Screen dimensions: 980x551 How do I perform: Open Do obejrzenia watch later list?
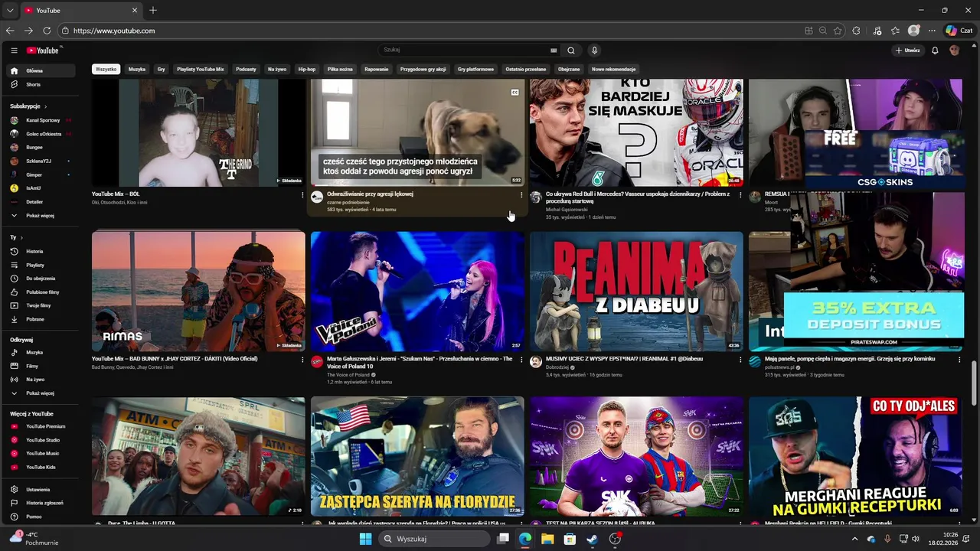42,279
